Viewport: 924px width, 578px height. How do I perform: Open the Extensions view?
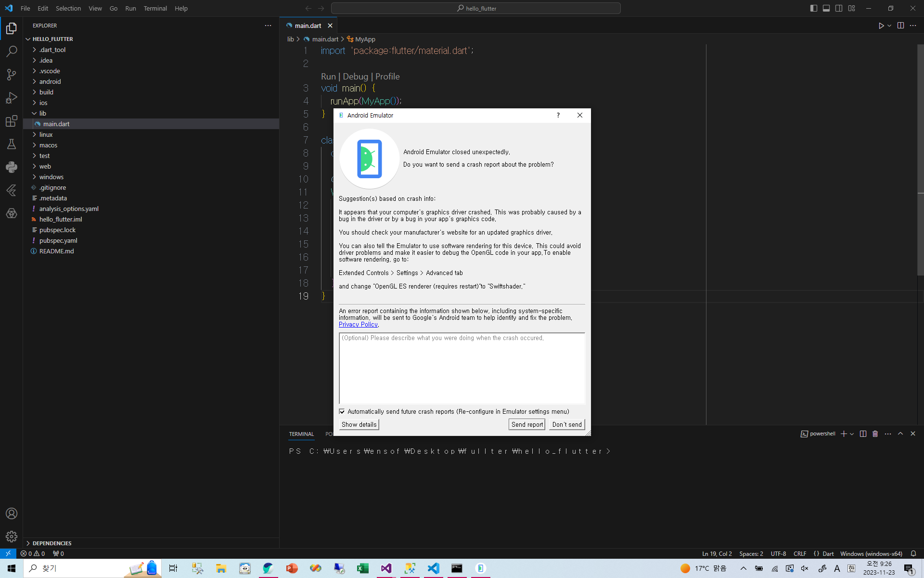tap(12, 121)
